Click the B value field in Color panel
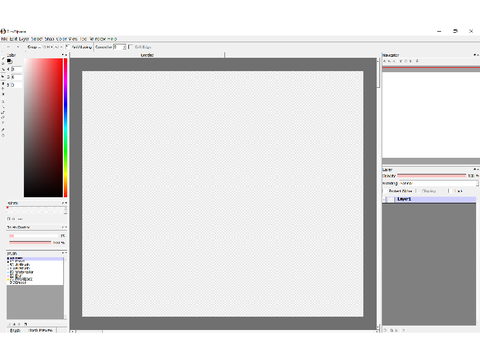Screen dimensions: 480x360 coord(17,85)
